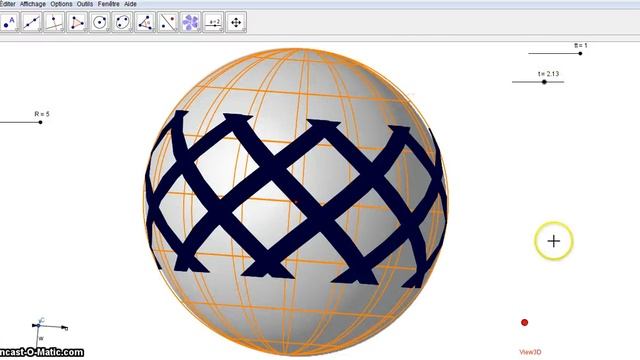Click the R = 5 slider handle

coord(40,122)
